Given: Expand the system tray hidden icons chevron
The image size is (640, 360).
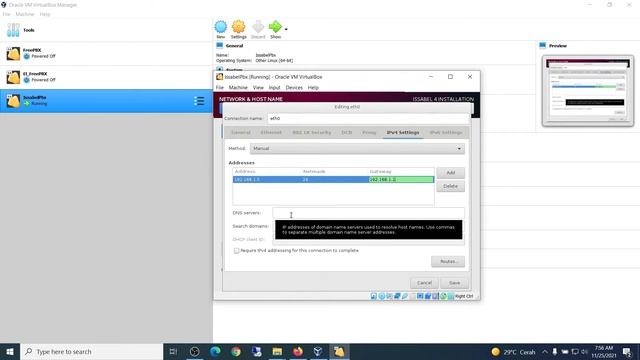Looking at the screenshot, I should point(545,351).
